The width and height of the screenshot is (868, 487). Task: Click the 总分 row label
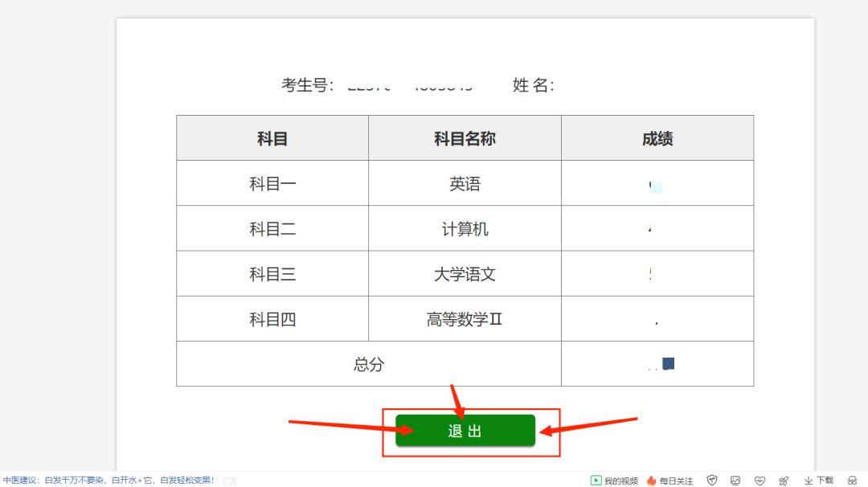(369, 364)
